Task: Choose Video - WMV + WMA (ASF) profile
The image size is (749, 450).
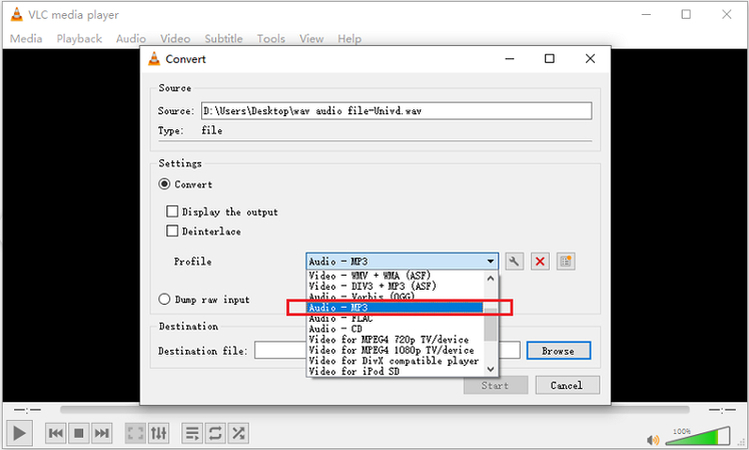Action: tap(395, 276)
